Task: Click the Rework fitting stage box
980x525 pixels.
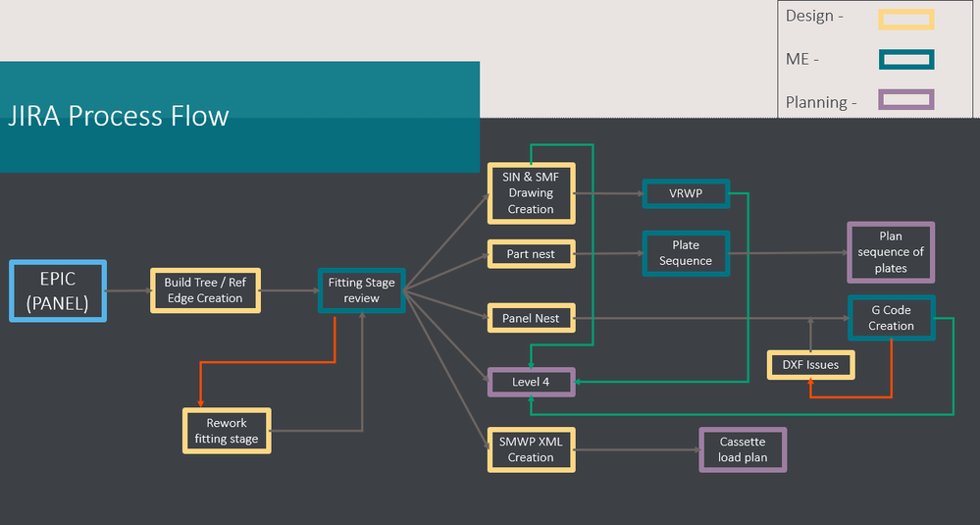Action: [x=227, y=431]
